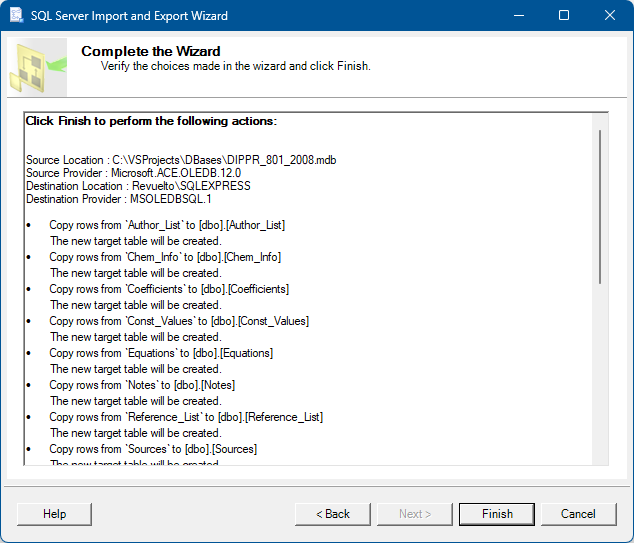
Task: Close the wizard window
Action: pos(610,15)
